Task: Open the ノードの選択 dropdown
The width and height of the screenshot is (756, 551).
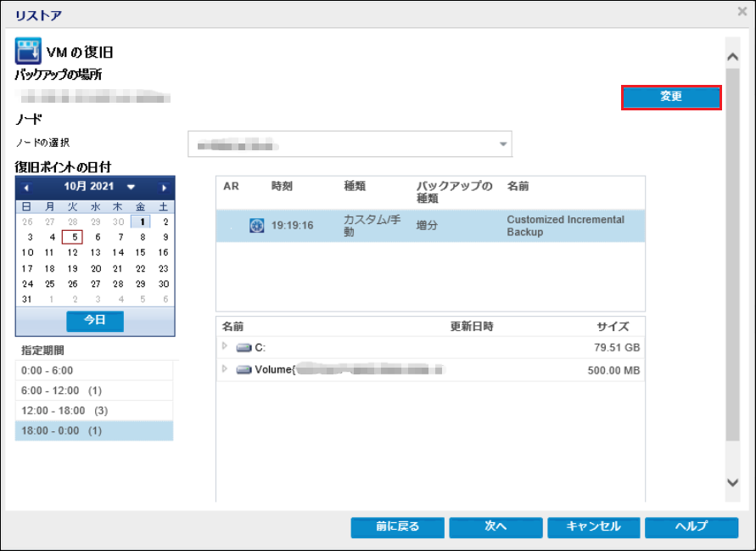Action: [x=504, y=144]
